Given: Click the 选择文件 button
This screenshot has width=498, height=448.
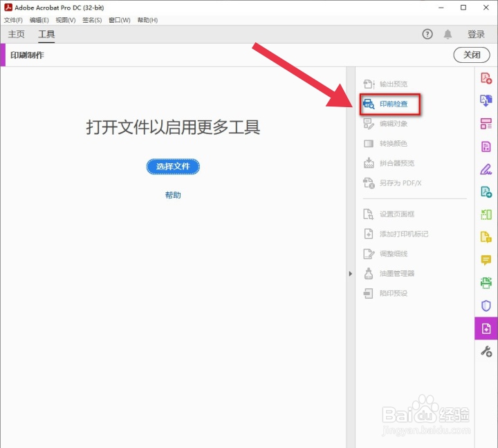Looking at the screenshot, I should [x=173, y=167].
